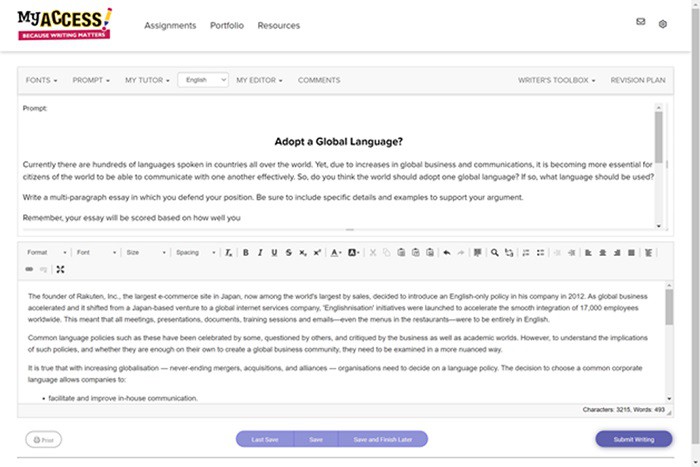Open find with the magnifier icon
Screen dimensions: 700x467
point(494,253)
